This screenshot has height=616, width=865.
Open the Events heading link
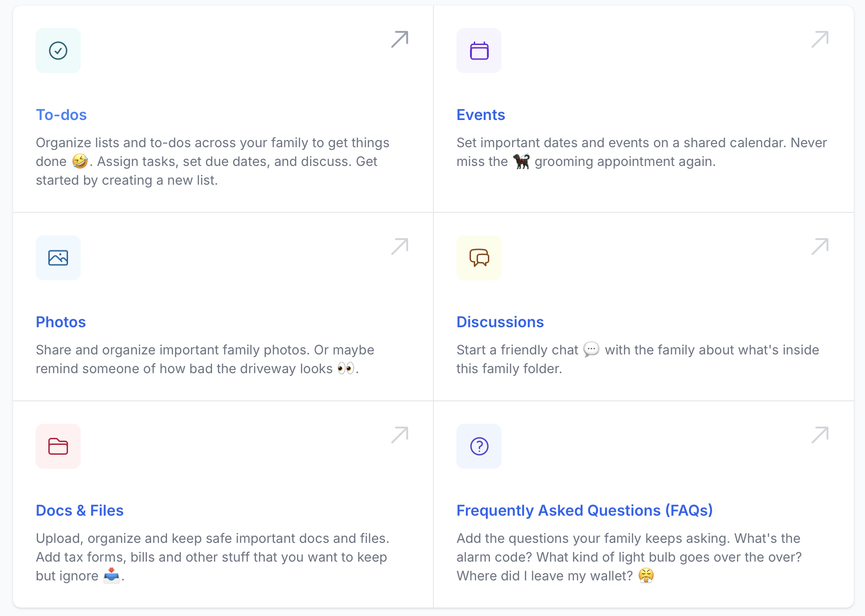pos(481,115)
